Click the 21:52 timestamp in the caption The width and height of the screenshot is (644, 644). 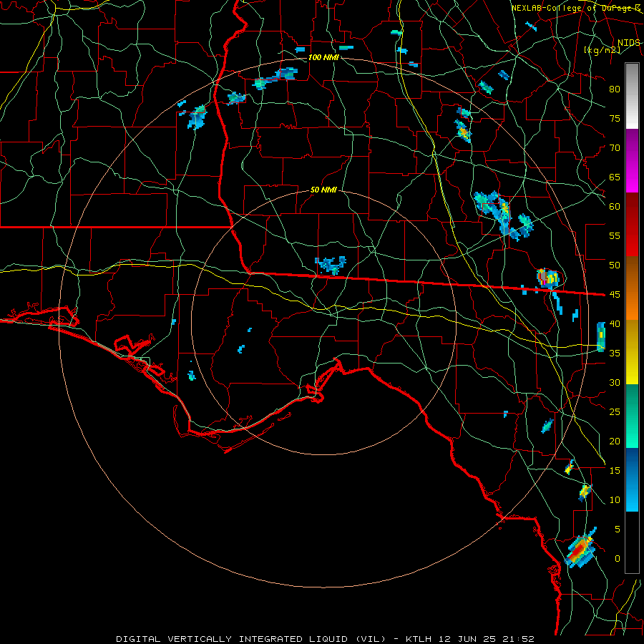517,639
